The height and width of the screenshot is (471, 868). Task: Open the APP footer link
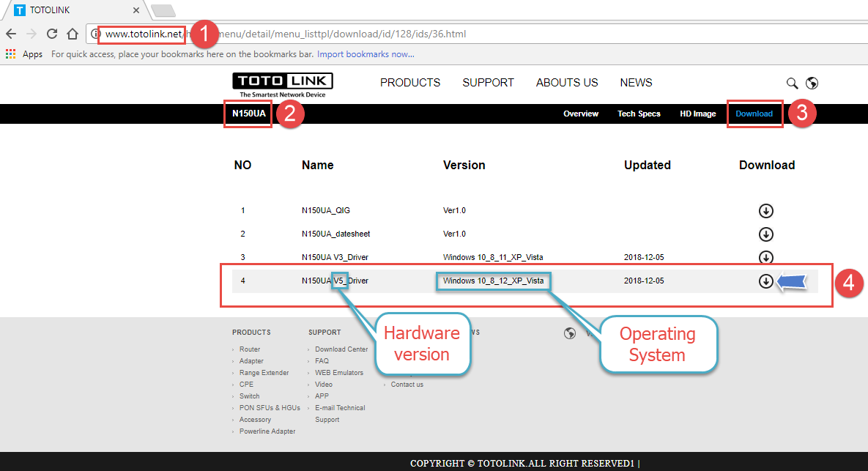click(x=322, y=396)
